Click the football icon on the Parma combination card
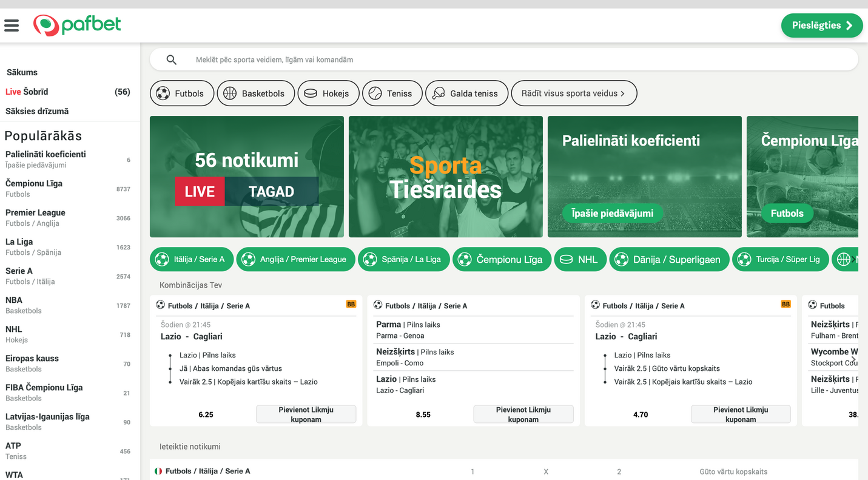 click(378, 305)
